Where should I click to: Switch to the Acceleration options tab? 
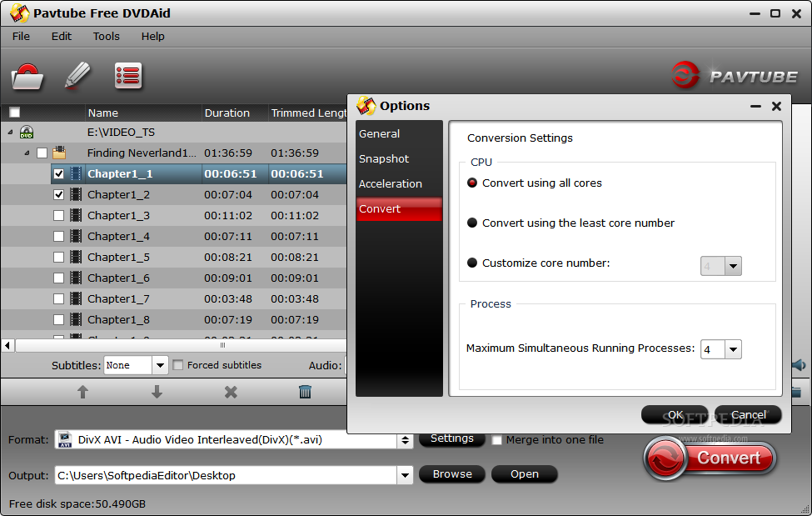click(399, 183)
